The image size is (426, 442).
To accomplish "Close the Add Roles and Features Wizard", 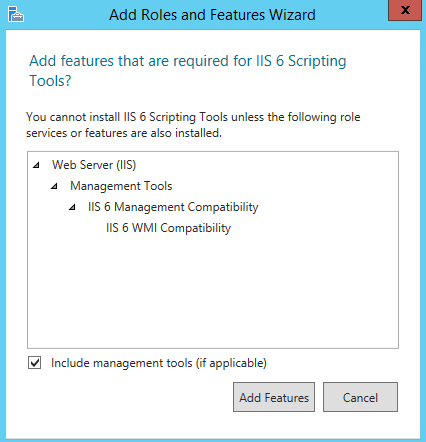I will (x=405, y=10).
